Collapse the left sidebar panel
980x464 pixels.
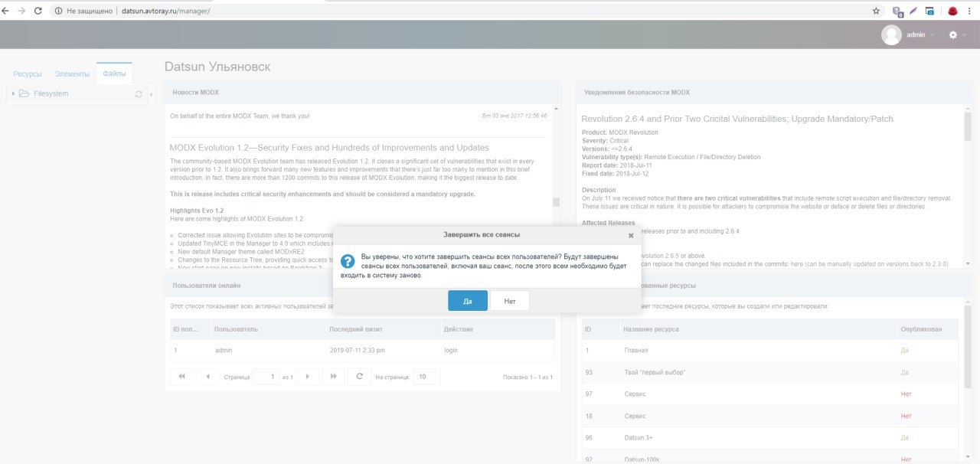(x=151, y=94)
